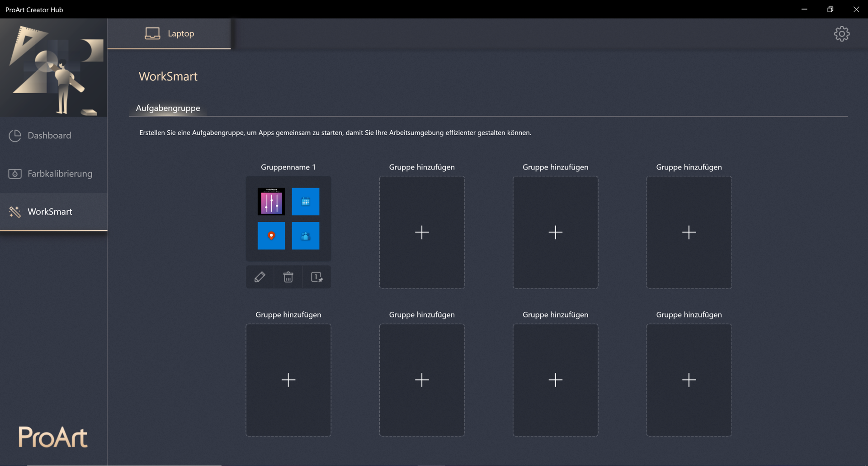
Task: Click the Calendar app tile in Gruppenname 1
Action: (306, 202)
